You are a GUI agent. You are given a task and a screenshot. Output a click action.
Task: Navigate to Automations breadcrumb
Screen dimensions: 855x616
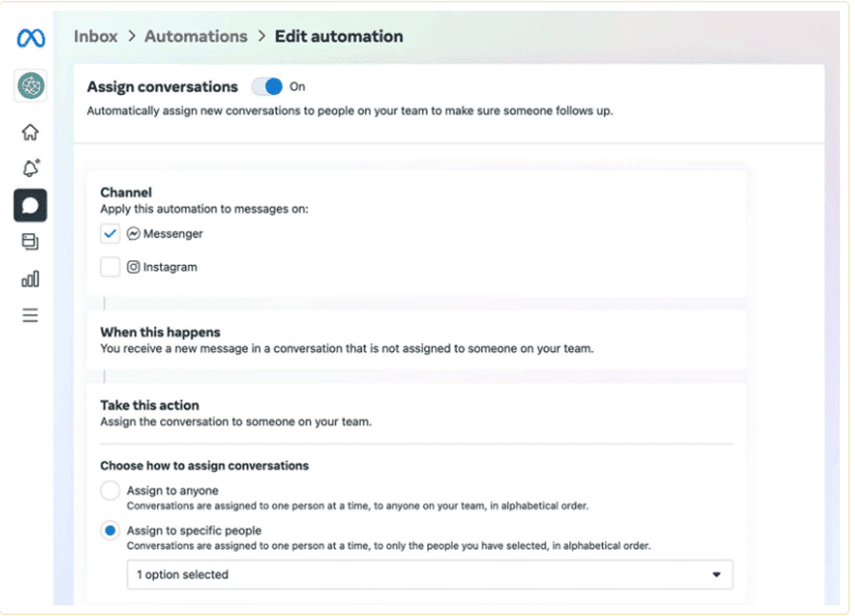(196, 37)
